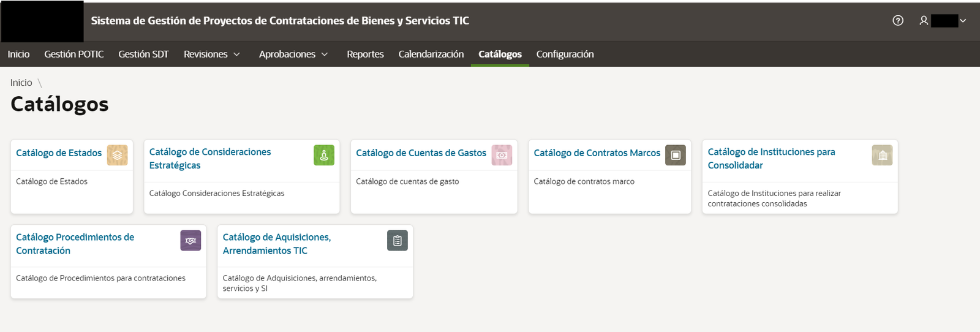Click the user profile icon in header
The width and height of the screenshot is (980, 332).
(924, 21)
